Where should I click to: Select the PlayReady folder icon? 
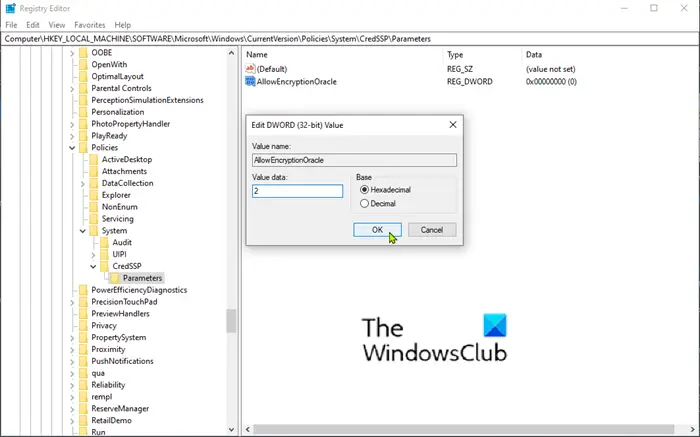[x=83, y=136]
